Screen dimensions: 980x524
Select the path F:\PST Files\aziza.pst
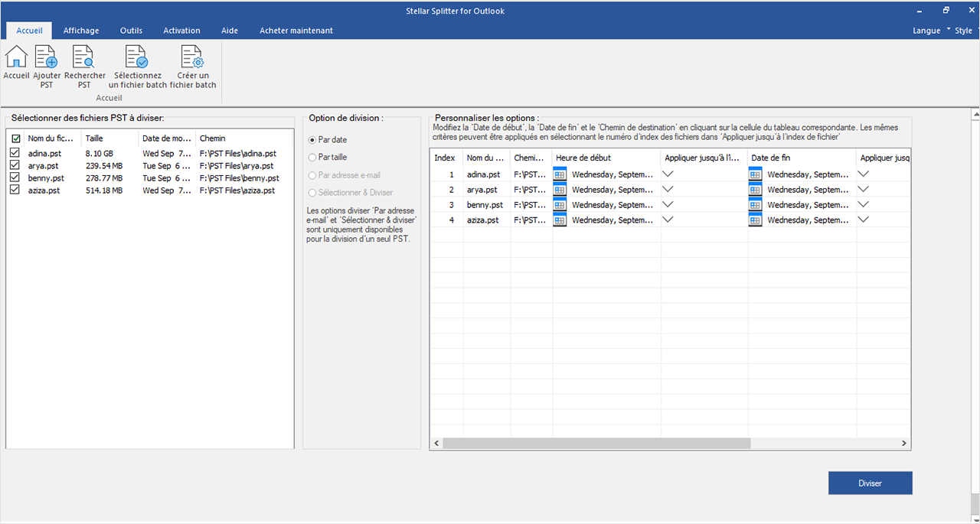pos(237,190)
